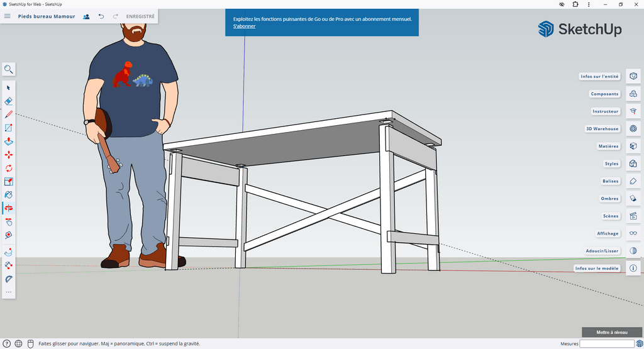Open the Infos sur le modèle icon
This screenshot has width=644, height=349.
coord(633,268)
